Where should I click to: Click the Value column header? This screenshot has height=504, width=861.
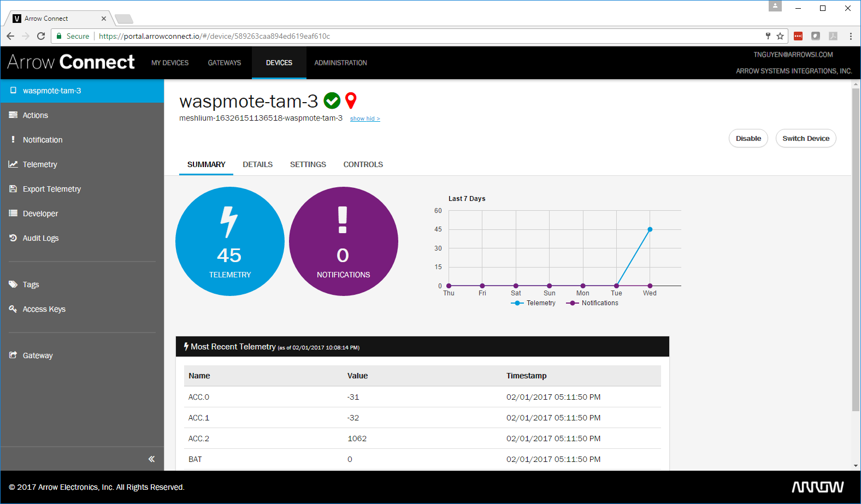(357, 376)
